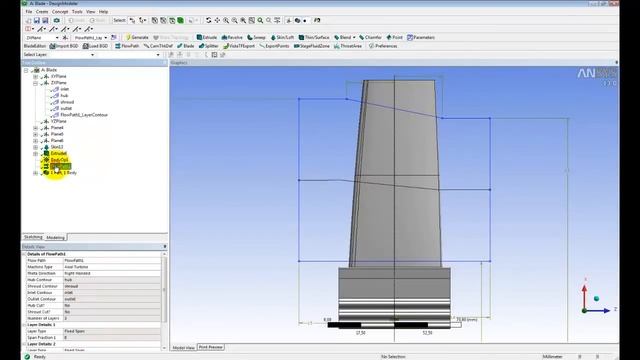This screenshot has width=640, height=360.
Task: Click the Point tool
Action: tap(394, 37)
